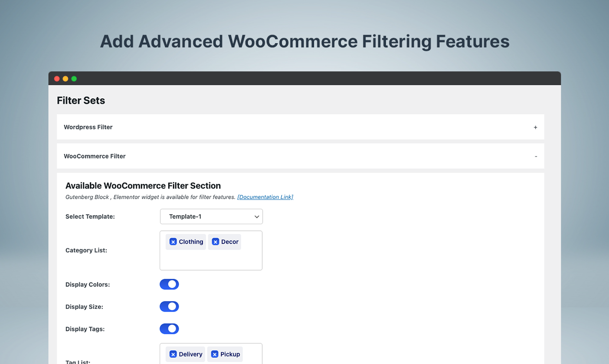Click the Display Colors label
This screenshot has height=364, width=609.
88,284
